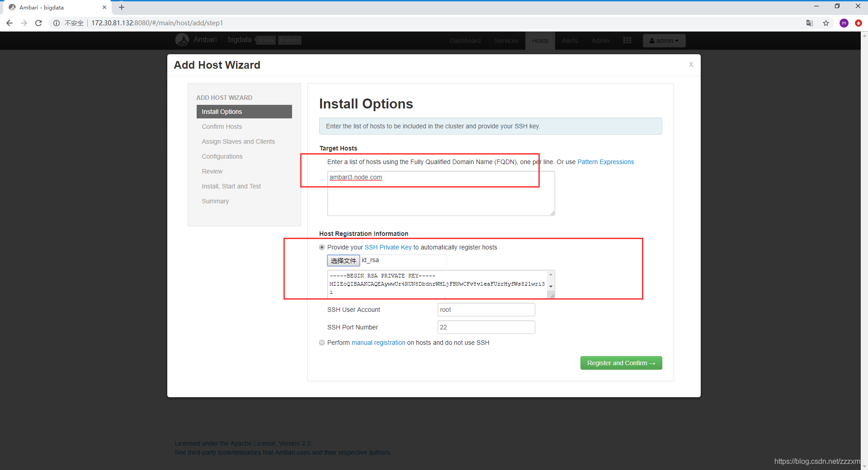The height and width of the screenshot is (470, 868).
Task: Click the site info insecure icon
Action: tap(57, 23)
